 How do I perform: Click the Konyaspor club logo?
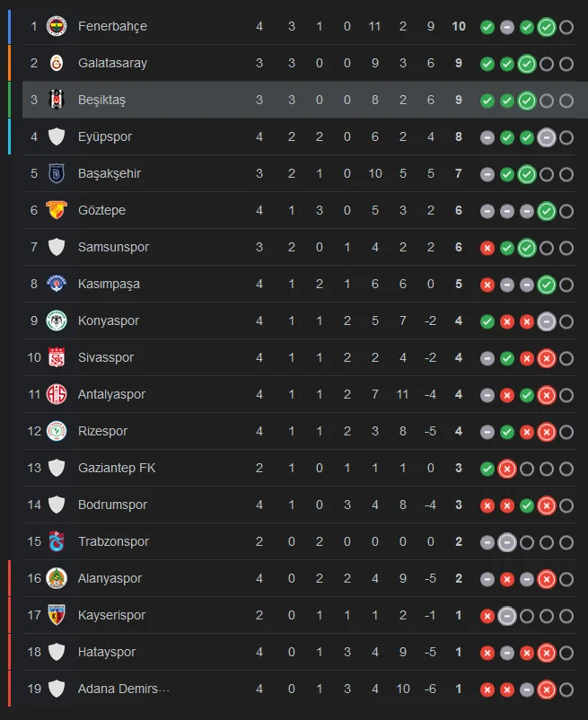pyautogui.click(x=57, y=320)
